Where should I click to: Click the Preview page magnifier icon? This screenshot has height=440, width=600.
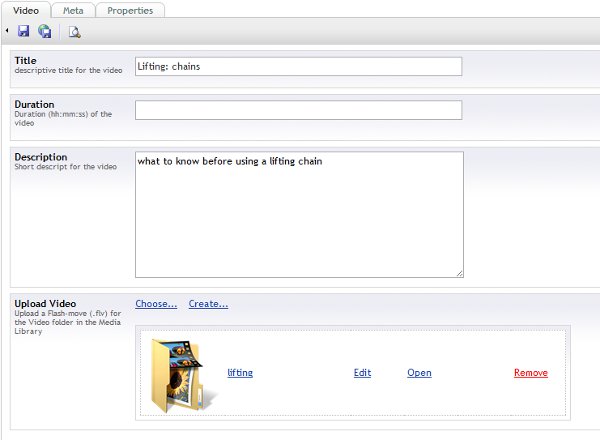tap(74, 32)
